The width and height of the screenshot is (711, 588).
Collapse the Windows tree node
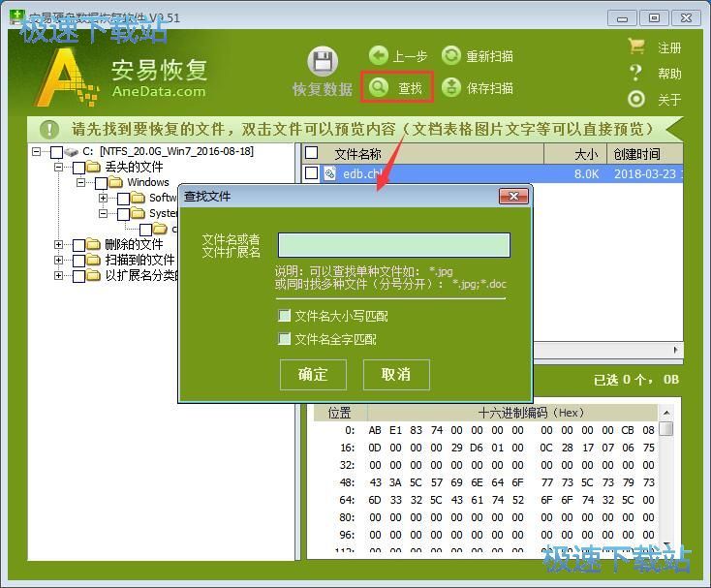80,182
